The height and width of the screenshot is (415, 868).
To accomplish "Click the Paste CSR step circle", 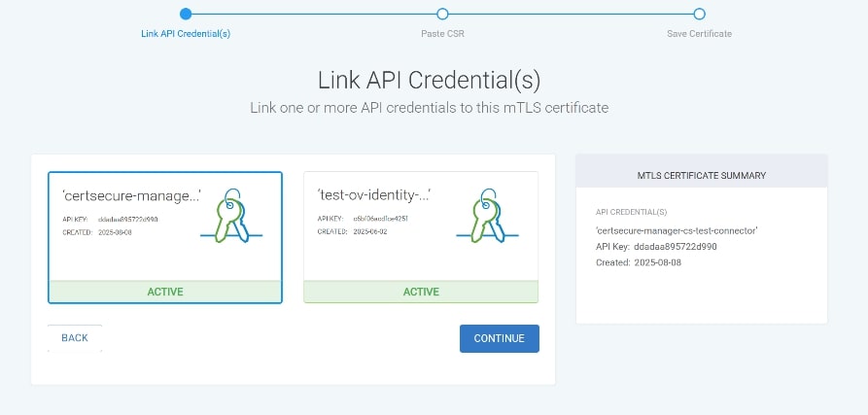I will pyautogui.click(x=442, y=14).
